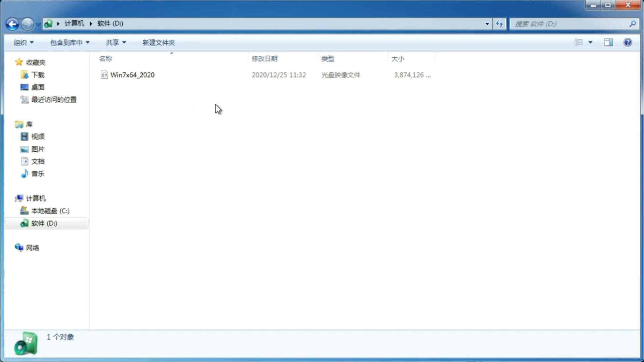Image resolution: width=644 pixels, height=362 pixels.
Task: Click the 共享 (Share) toolbar button
Action: (115, 42)
